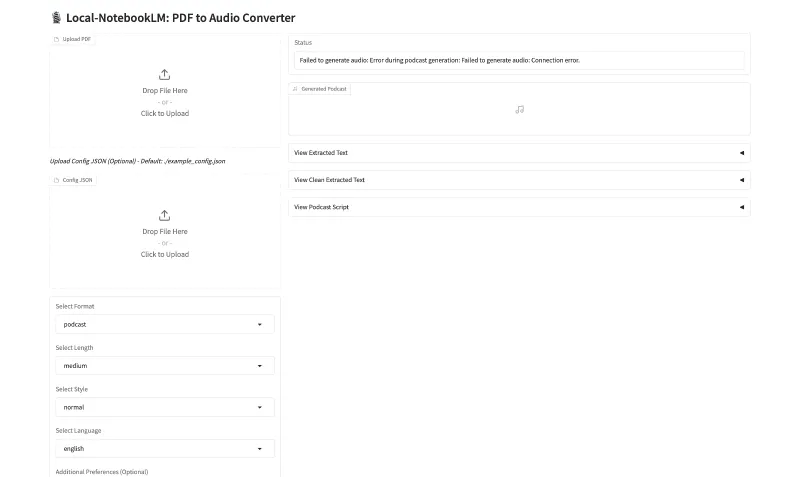The width and height of the screenshot is (800, 477).
Task: Expand the View Clean Extracted Text section
Action: (x=519, y=180)
